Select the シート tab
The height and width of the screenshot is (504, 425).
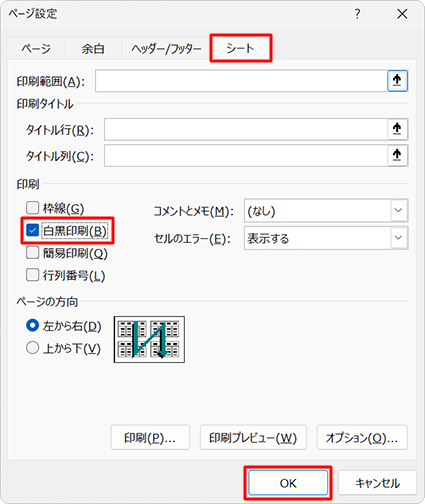pos(240,48)
